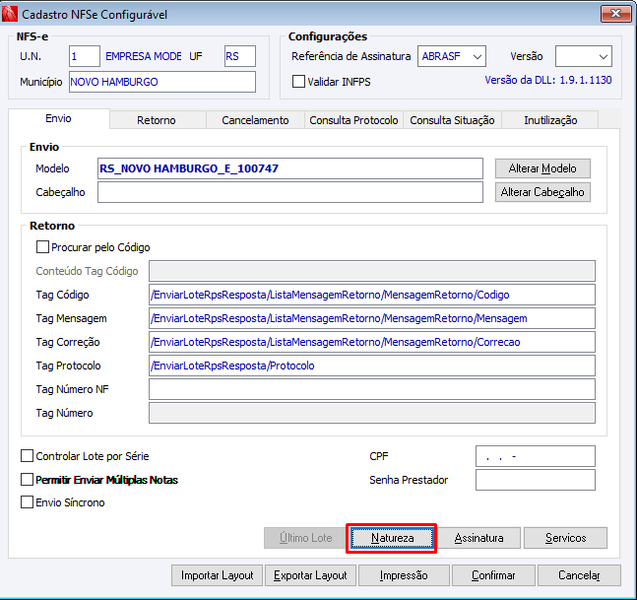Click into the Modelo field
637x600 pixels.
tap(290, 169)
